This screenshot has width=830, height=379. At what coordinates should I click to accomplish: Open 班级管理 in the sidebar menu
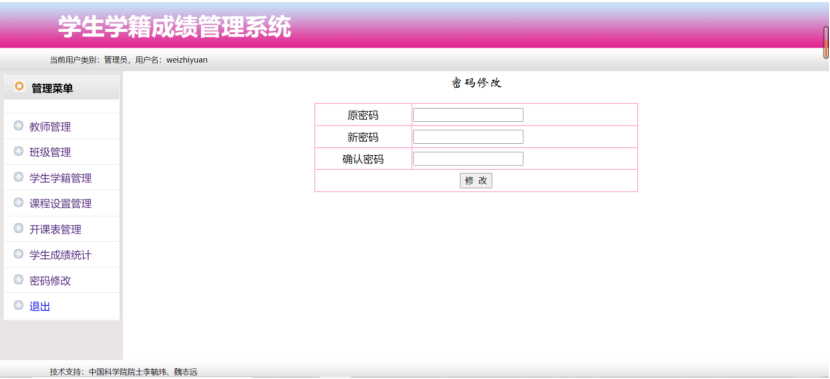(x=50, y=152)
